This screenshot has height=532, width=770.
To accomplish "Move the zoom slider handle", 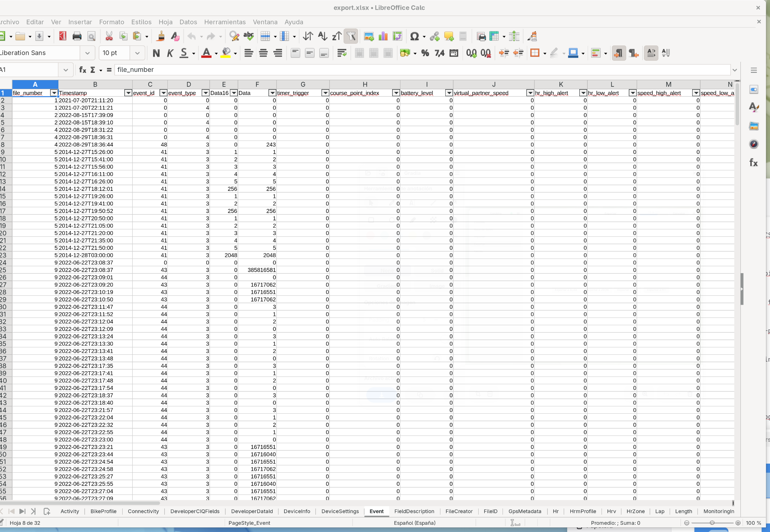I will coord(712,523).
